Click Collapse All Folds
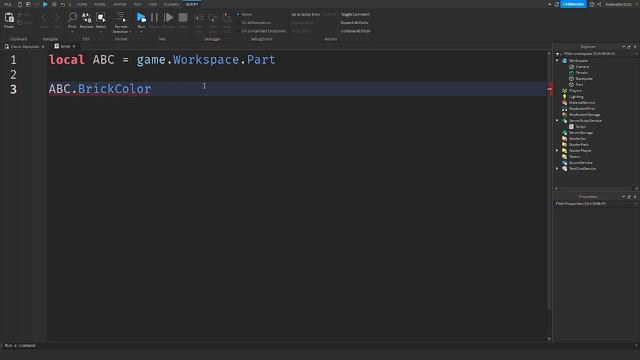This screenshot has width=640, height=360. (x=356, y=31)
